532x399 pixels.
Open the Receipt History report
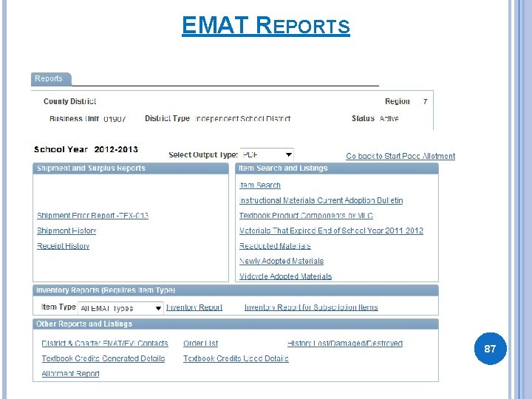[63, 246]
